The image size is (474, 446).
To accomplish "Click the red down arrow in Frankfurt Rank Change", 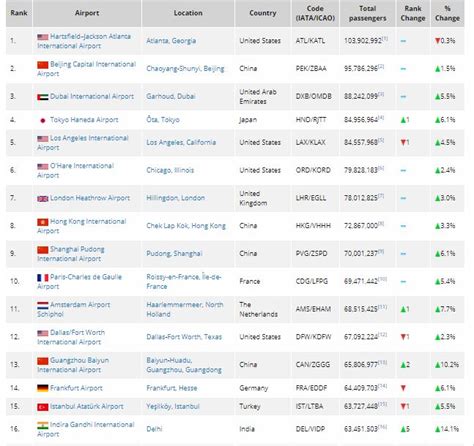I will [403, 388].
